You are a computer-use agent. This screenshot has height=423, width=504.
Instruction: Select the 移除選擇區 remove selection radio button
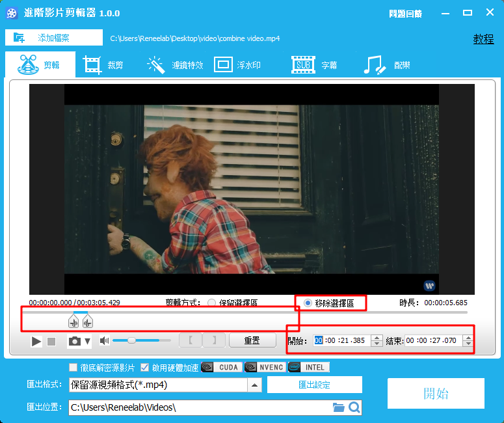(308, 303)
